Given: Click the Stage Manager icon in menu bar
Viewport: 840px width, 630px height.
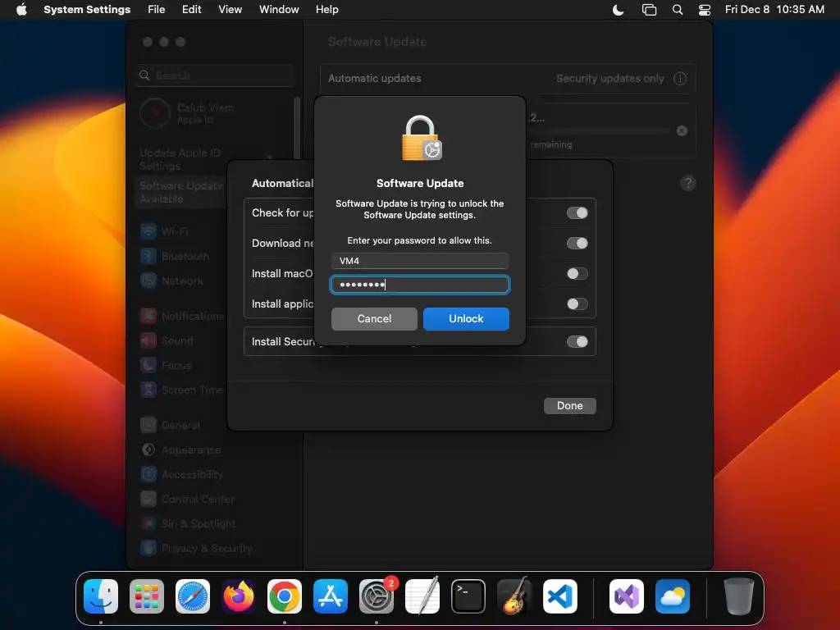Looking at the screenshot, I should click(x=649, y=10).
